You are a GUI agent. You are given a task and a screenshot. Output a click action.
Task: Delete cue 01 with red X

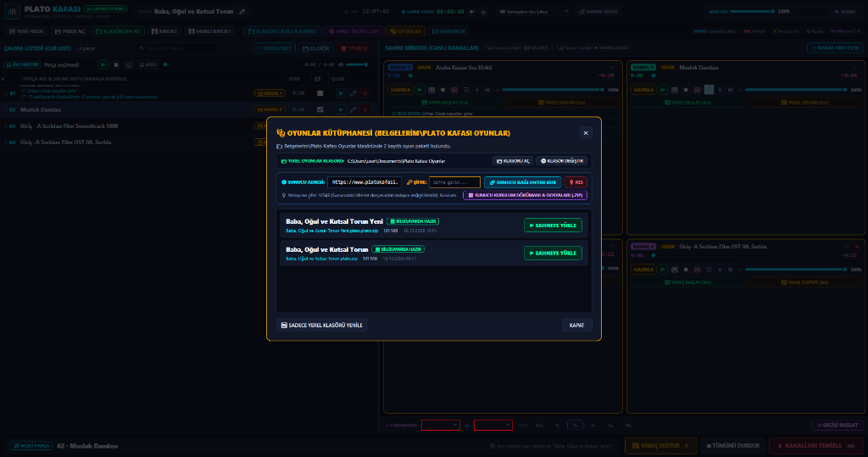pyautogui.click(x=364, y=93)
